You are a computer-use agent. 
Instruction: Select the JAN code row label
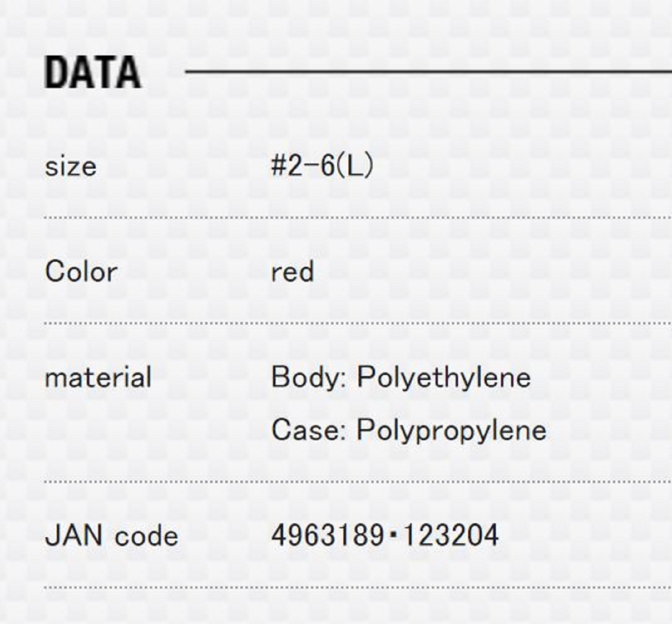112,536
